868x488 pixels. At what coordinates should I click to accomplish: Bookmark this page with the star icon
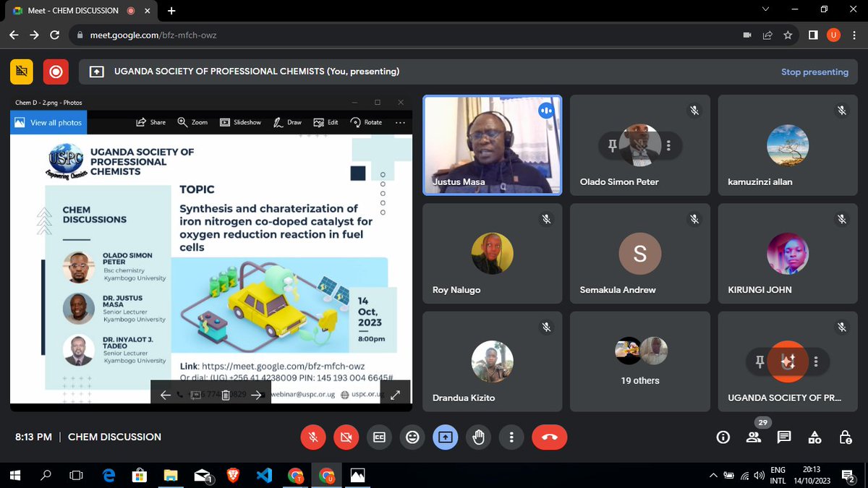tap(788, 35)
